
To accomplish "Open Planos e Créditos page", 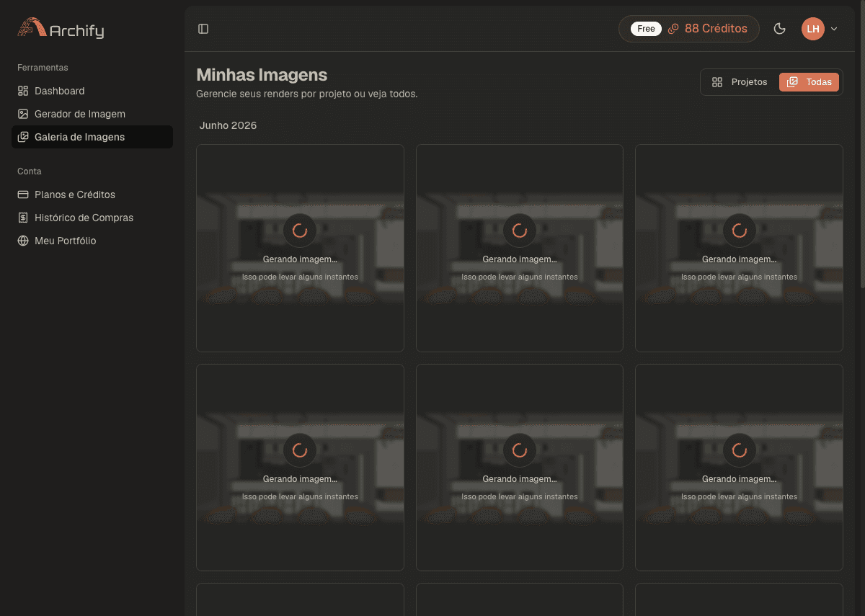I will 92,195.
